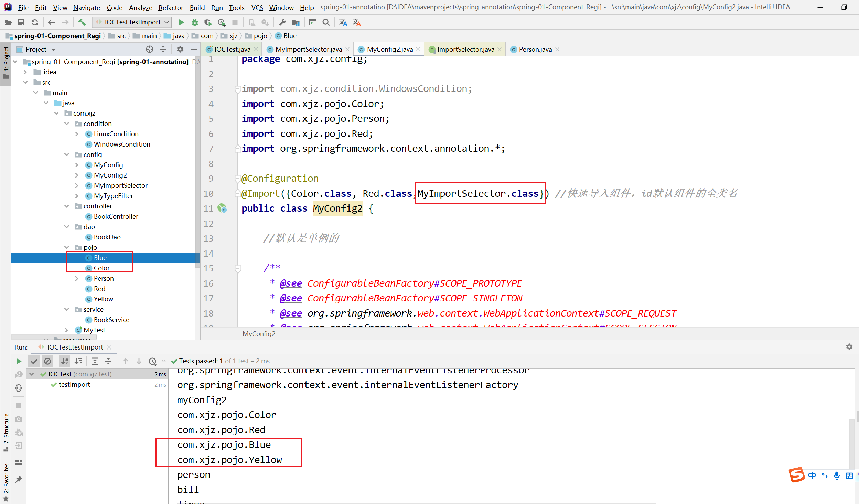Collapse the pojo package folder

pyautogui.click(x=67, y=247)
